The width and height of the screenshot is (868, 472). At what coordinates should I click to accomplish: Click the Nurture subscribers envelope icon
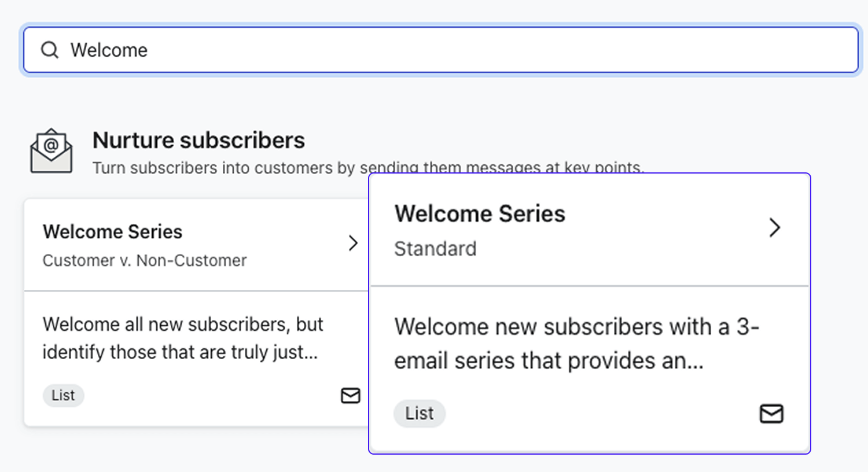tap(52, 152)
